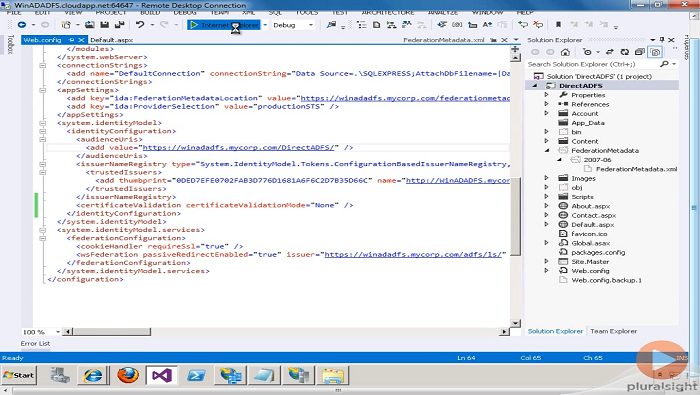The image size is (700, 395).
Task: Follow the DirectADFS audience URI link
Action: pos(238,147)
